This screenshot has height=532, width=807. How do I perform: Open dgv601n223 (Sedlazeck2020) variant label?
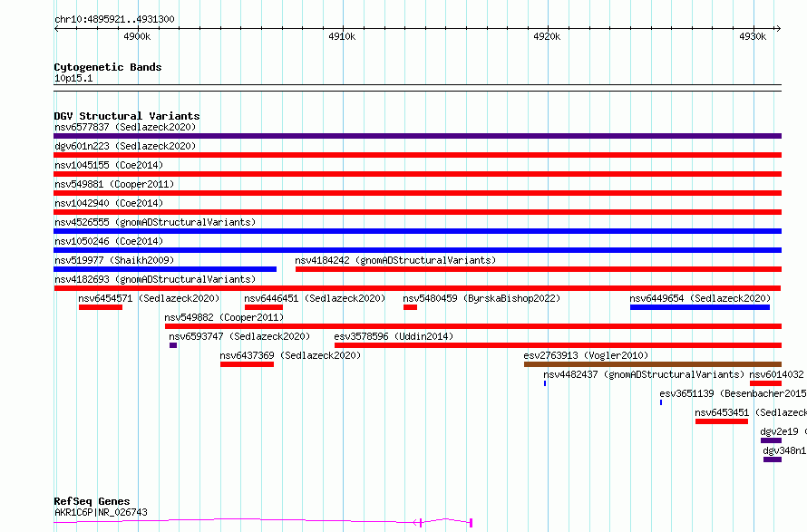[125, 146]
